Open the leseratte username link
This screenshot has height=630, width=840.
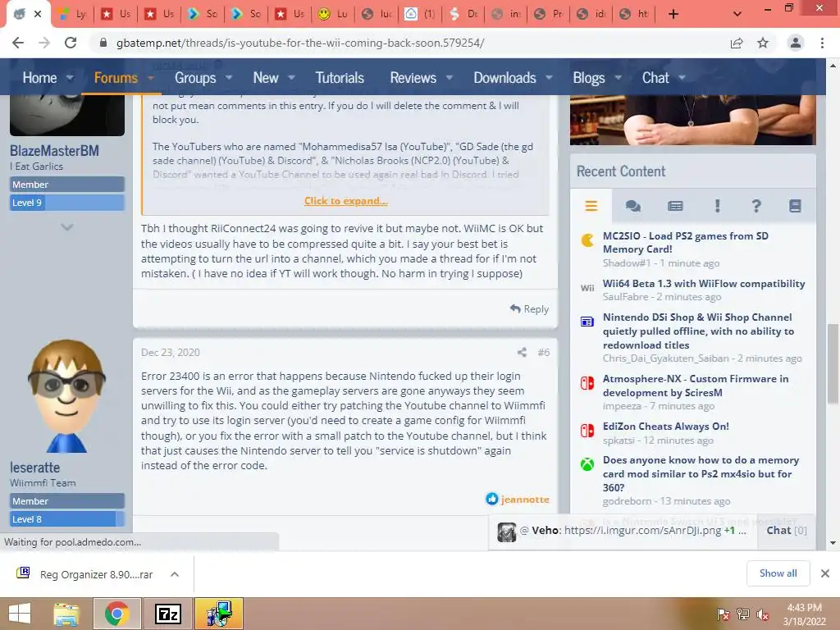pos(34,467)
